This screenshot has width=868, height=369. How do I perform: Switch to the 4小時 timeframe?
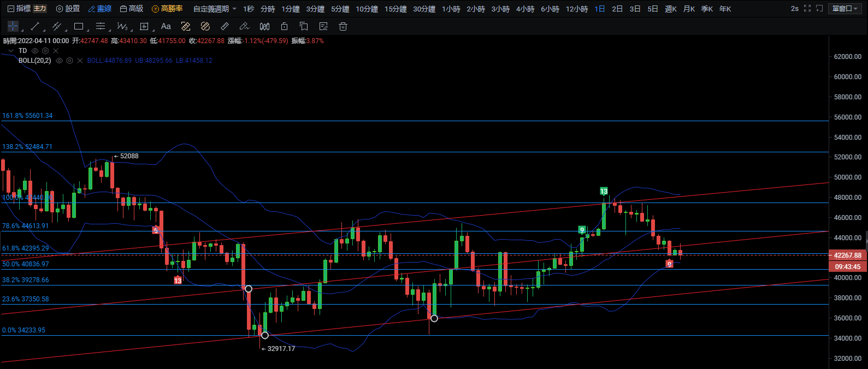(x=525, y=9)
